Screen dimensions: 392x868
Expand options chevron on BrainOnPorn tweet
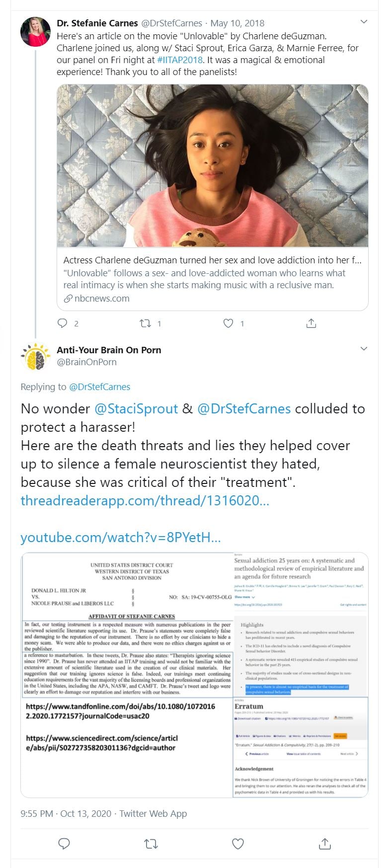364,349
